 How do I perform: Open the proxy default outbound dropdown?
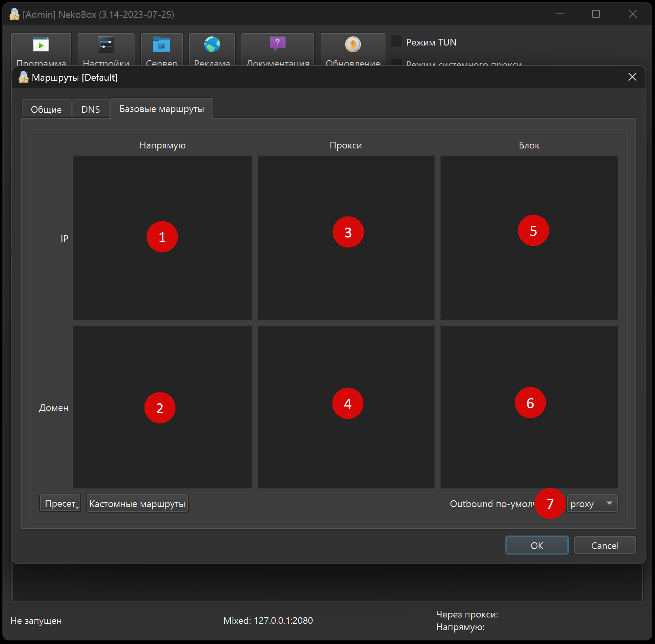592,503
